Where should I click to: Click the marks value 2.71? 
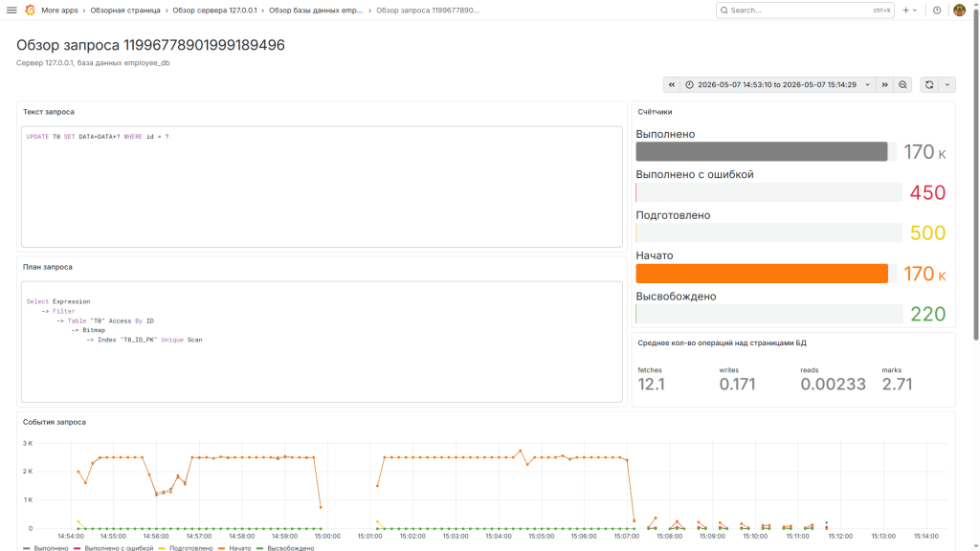(x=897, y=385)
